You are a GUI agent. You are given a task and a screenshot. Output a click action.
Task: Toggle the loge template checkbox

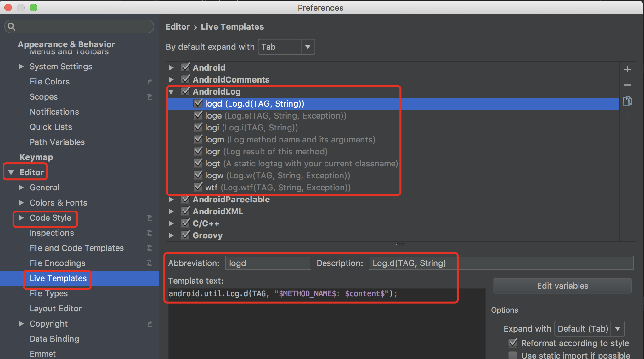(x=198, y=115)
